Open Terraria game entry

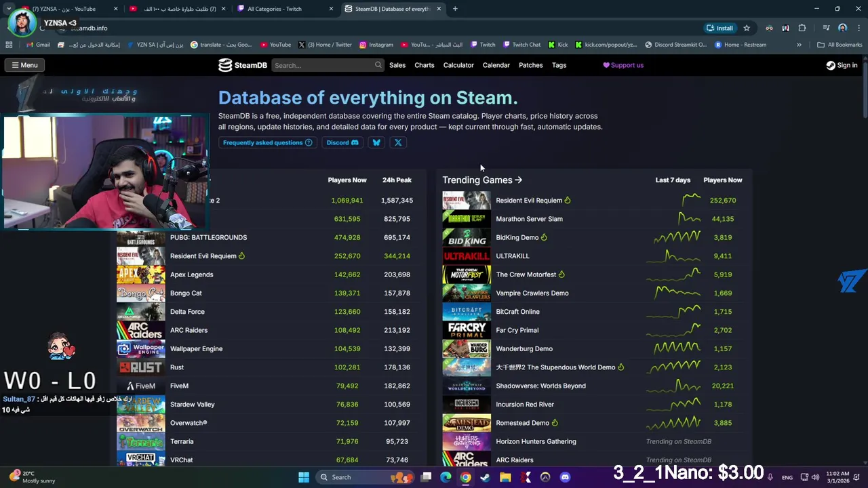tap(182, 441)
